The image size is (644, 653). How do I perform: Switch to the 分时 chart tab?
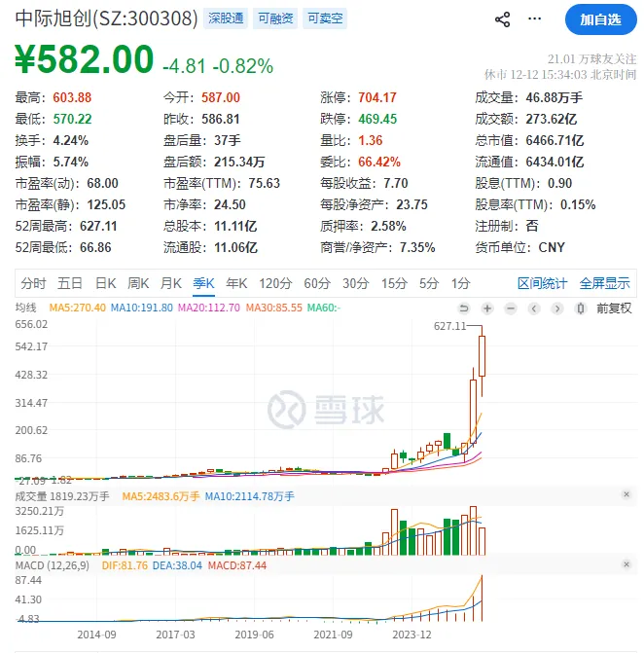[33, 283]
